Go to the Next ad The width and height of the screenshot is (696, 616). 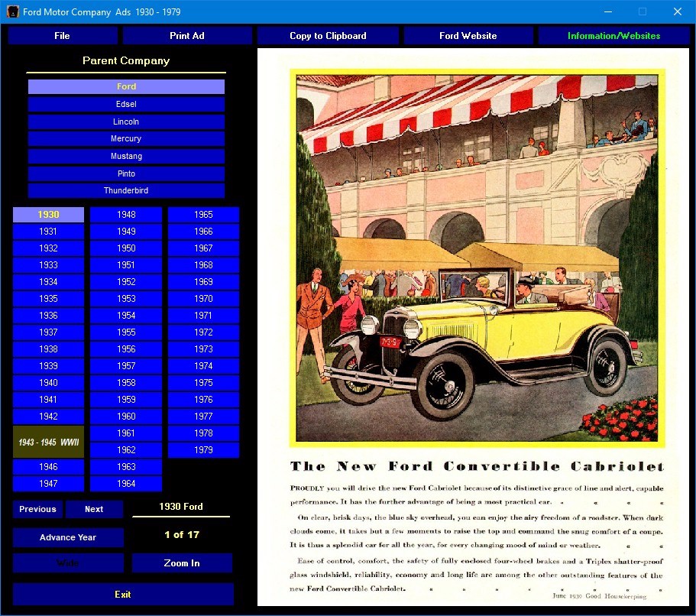(94, 510)
